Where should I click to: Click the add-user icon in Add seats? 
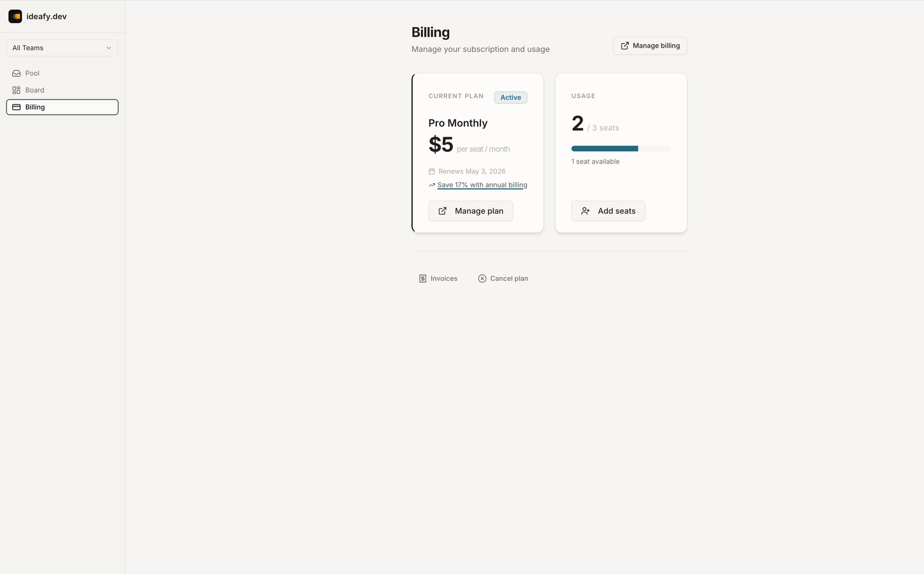tap(585, 211)
